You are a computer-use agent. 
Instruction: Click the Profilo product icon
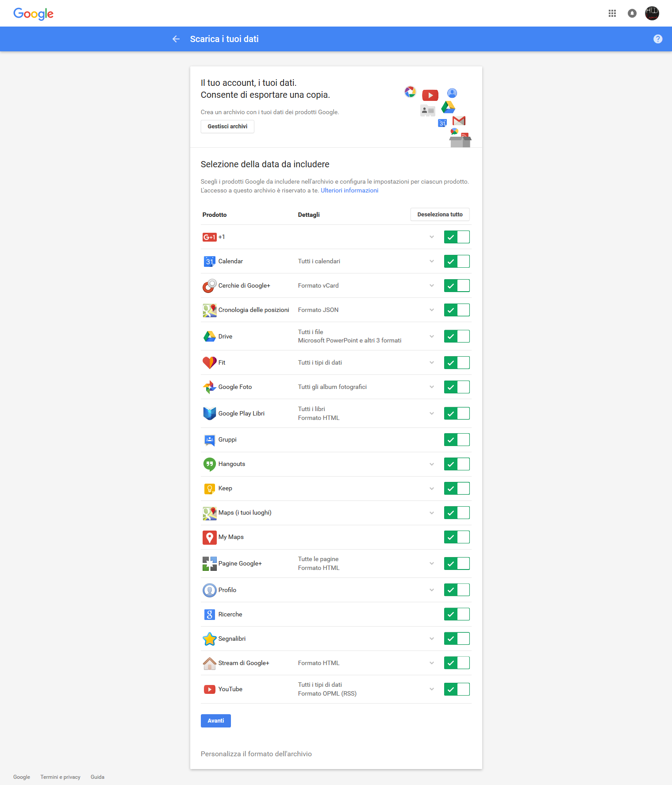click(x=210, y=590)
